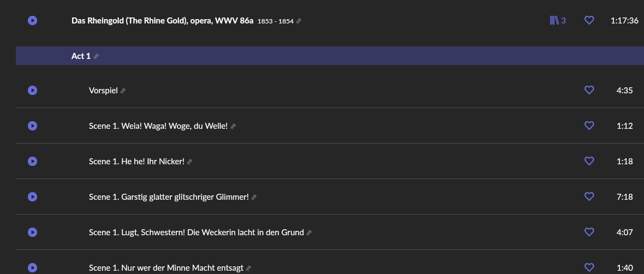
Task: Play 'Lugt, Schwestern!' track
Action: coord(32,233)
